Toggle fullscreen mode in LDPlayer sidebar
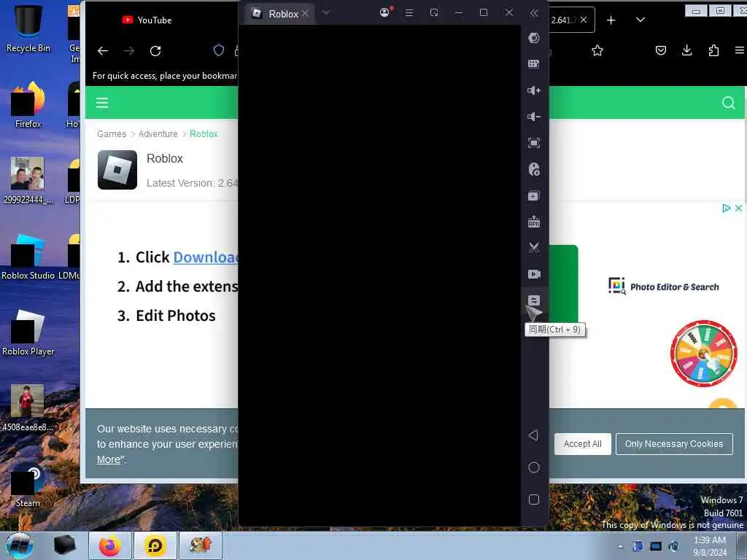Image resolution: width=747 pixels, height=560 pixels. (x=533, y=143)
